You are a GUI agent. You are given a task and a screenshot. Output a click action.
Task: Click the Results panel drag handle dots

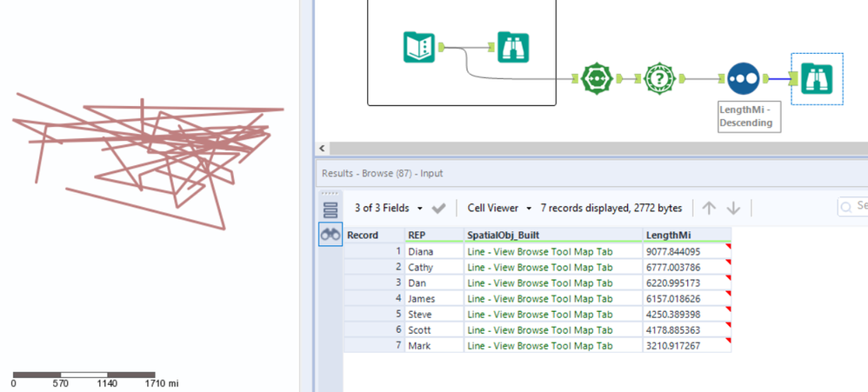click(x=330, y=194)
